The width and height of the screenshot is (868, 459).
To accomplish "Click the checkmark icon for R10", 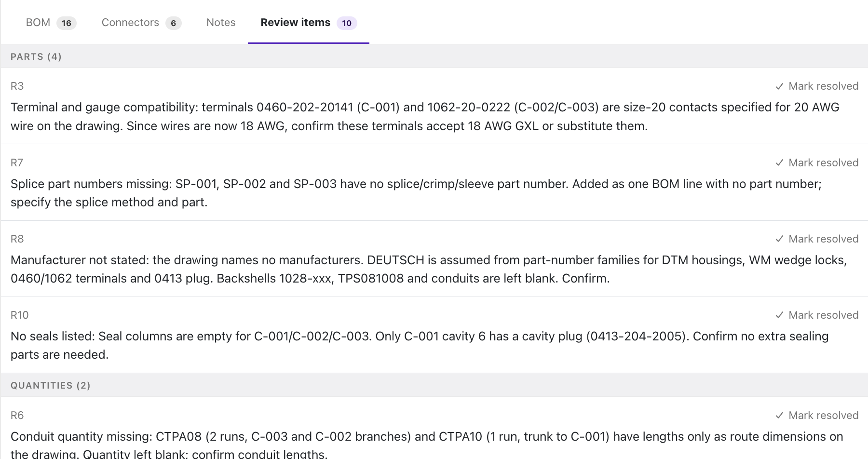I will click(779, 315).
